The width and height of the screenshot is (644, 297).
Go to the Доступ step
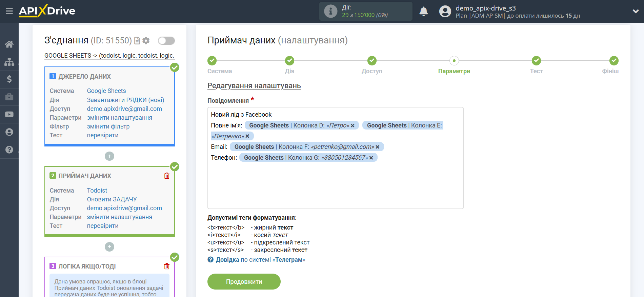pyautogui.click(x=372, y=61)
